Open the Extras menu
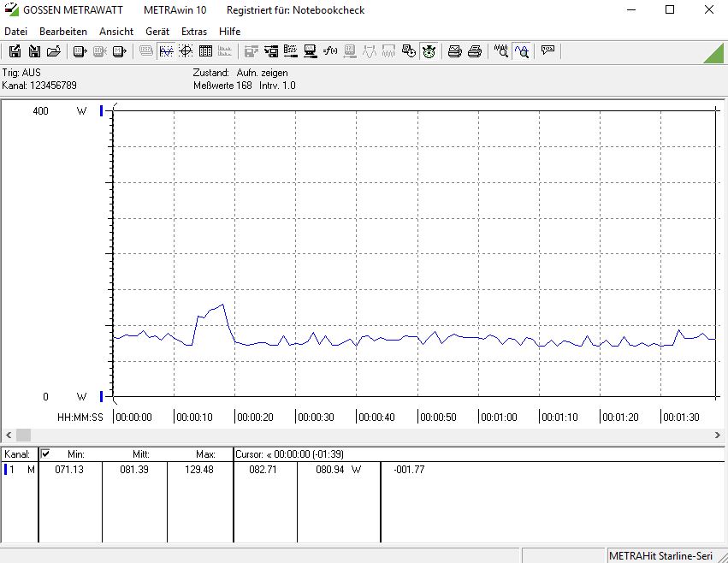The height and width of the screenshot is (563, 728). 194,32
